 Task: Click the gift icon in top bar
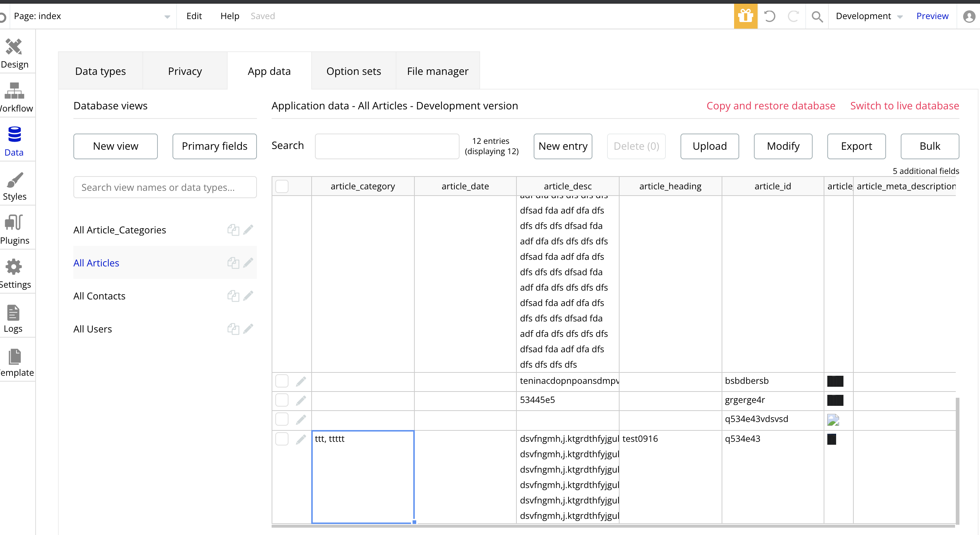pos(745,16)
